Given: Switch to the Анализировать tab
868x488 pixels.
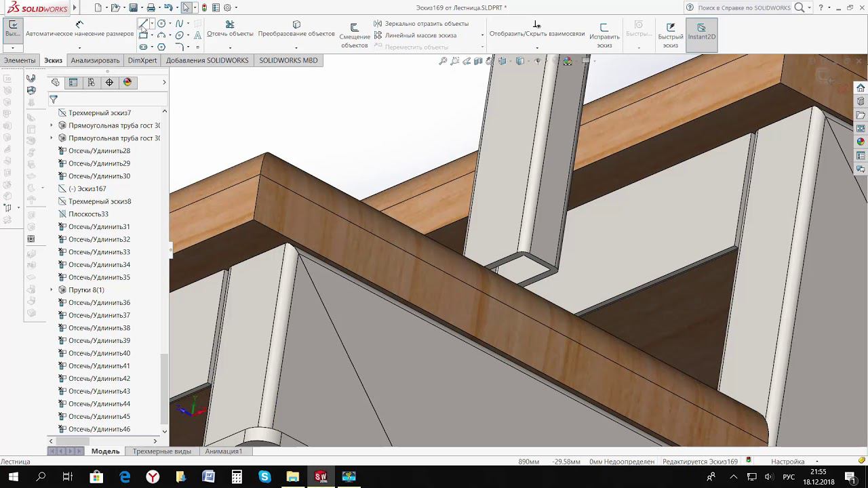Looking at the screenshot, I should (95, 60).
